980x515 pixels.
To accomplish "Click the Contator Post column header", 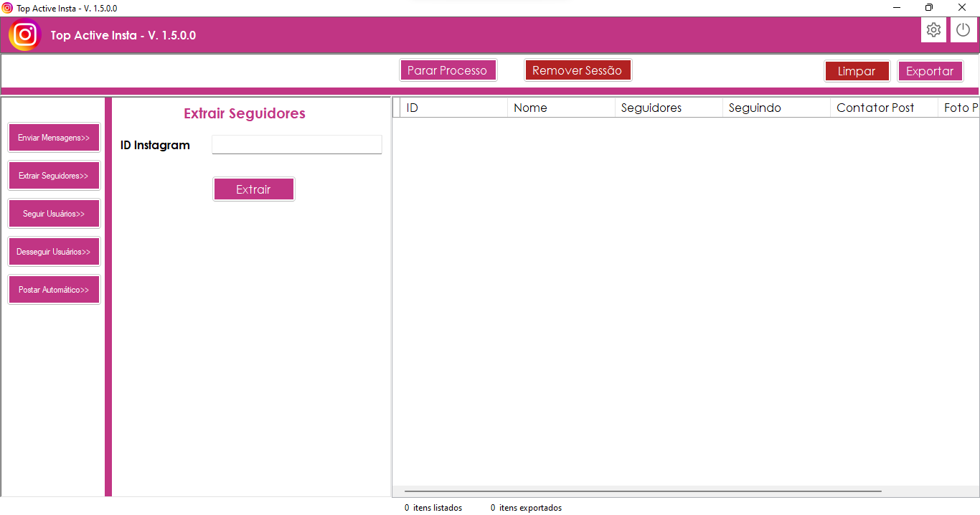I will (884, 108).
